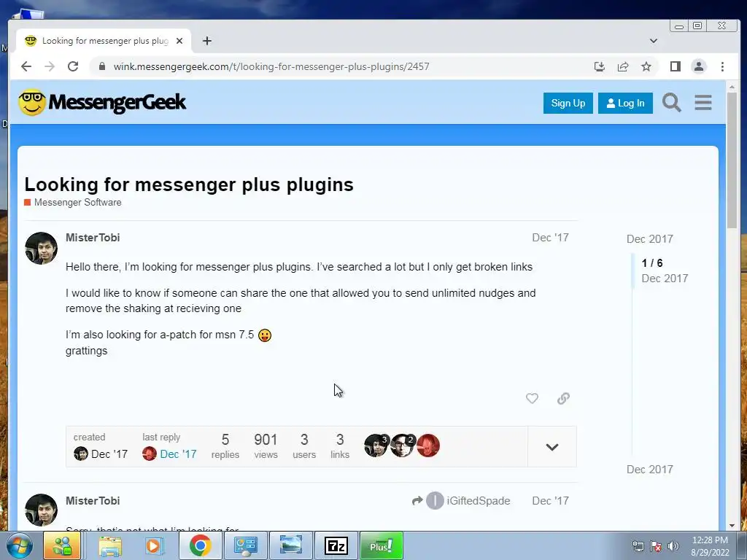Click the MessengerGeek logo
747x560 pixels.
pyautogui.click(x=102, y=102)
